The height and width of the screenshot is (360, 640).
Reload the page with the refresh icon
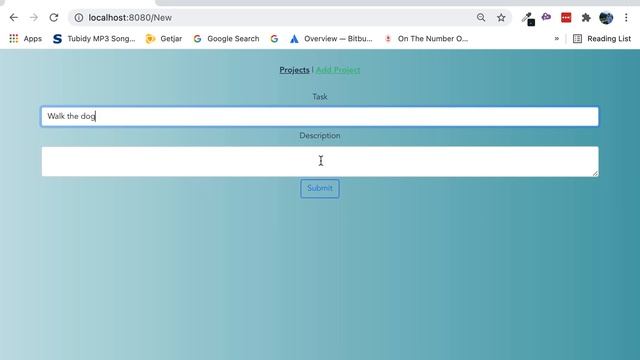click(x=54, y=18)
